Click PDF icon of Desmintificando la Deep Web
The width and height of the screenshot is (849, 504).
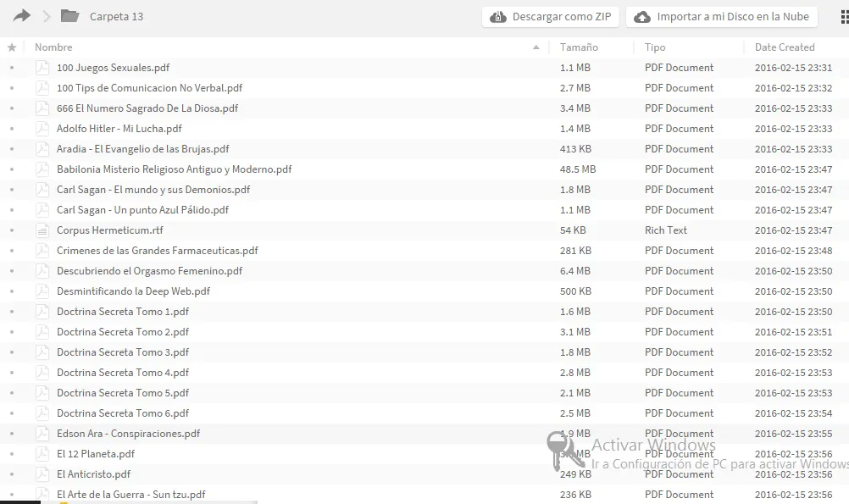pyautogui.click(x=42, y=291)
